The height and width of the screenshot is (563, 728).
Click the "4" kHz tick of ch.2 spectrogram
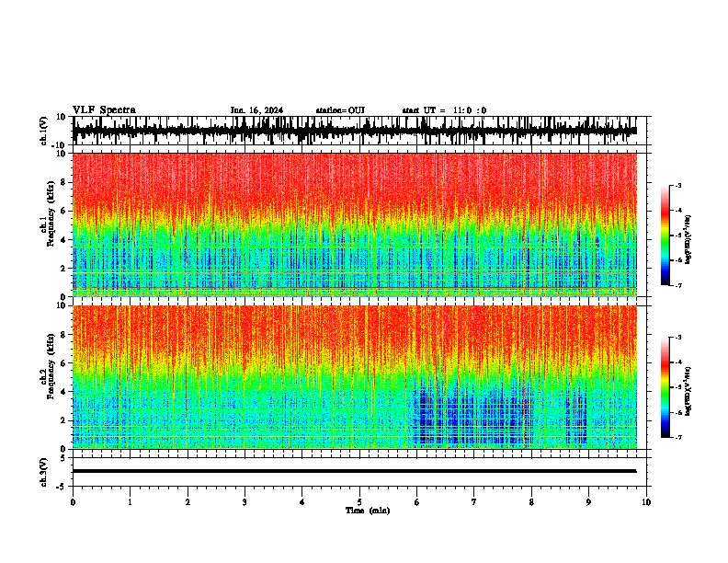coord(63,392)
